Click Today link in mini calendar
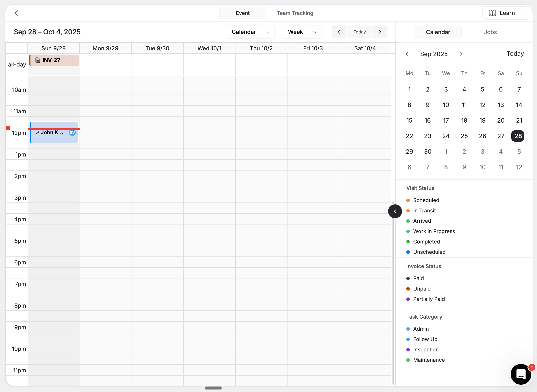Viewport: 537px width, 392px height. (x=515, y=54)
